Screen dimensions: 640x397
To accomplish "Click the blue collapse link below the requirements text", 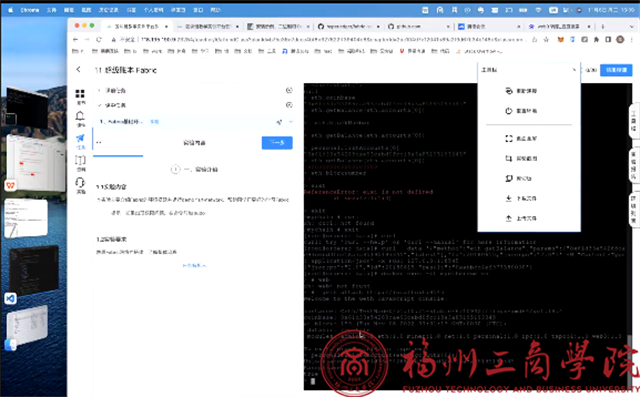I will (194, 265).
